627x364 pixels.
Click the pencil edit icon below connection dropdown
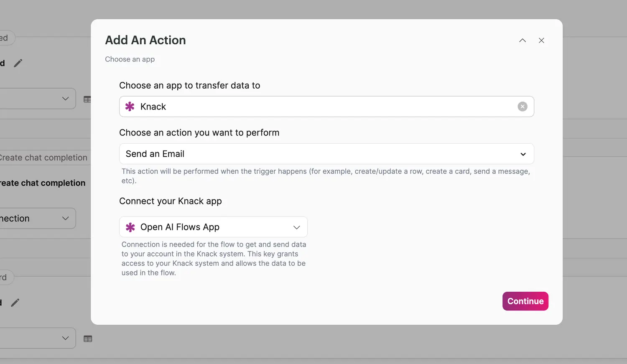tap(15, 303)
